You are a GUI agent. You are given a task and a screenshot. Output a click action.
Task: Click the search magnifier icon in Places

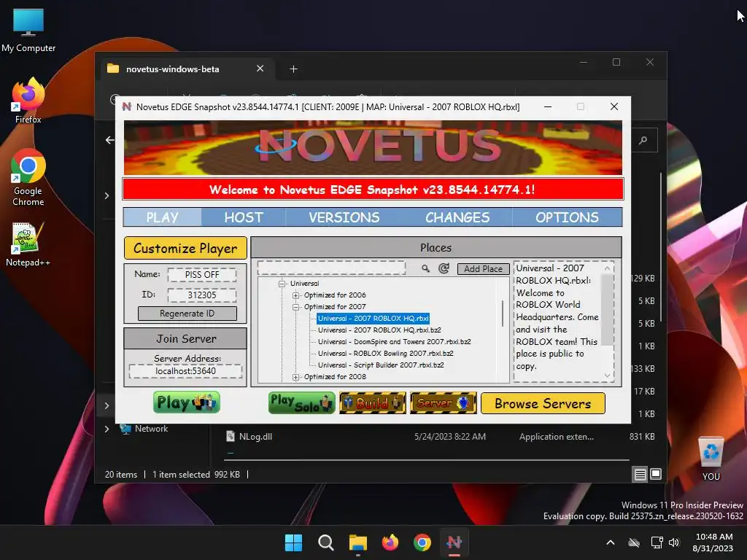tap(425, 268)
